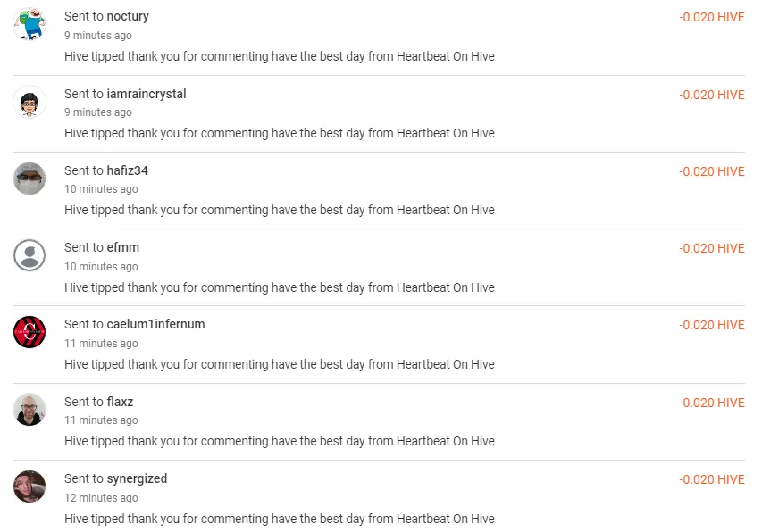This screenshot has width=762, height=532.
Task: Click caelum1infernum's red striped avatar
Action: 29,332
